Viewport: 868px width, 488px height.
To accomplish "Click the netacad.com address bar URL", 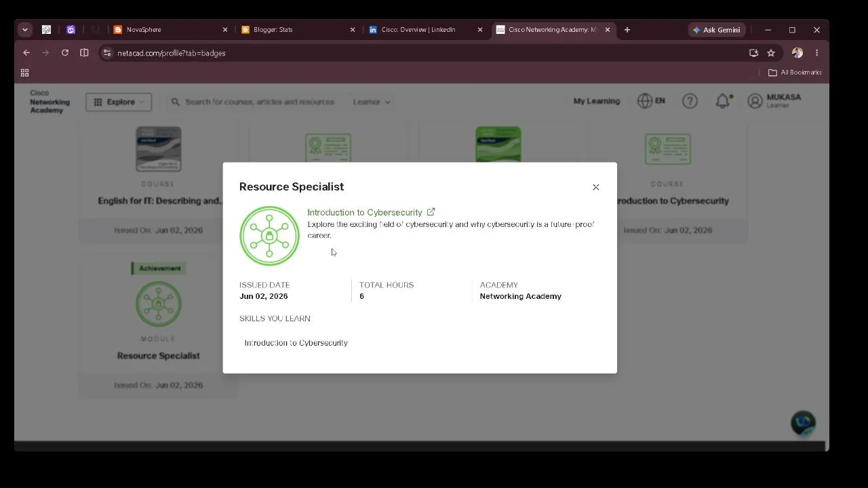I will pyautogui.click(x=172, y=53).
